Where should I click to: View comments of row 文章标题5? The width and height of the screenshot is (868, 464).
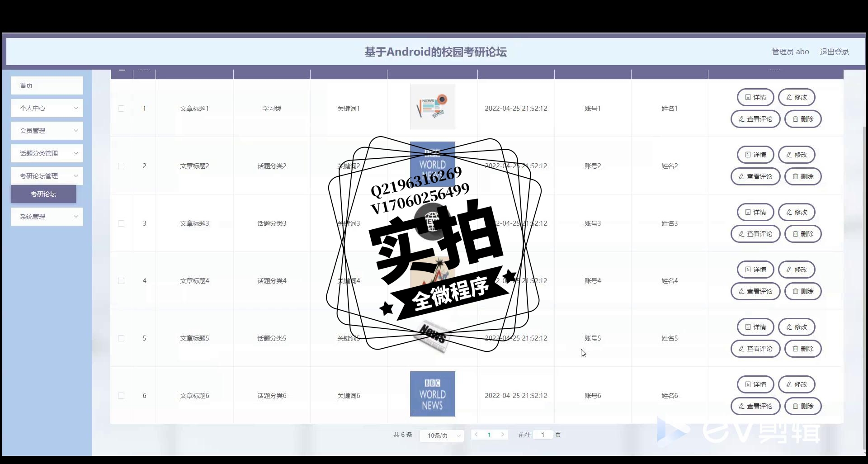[755, 349]
